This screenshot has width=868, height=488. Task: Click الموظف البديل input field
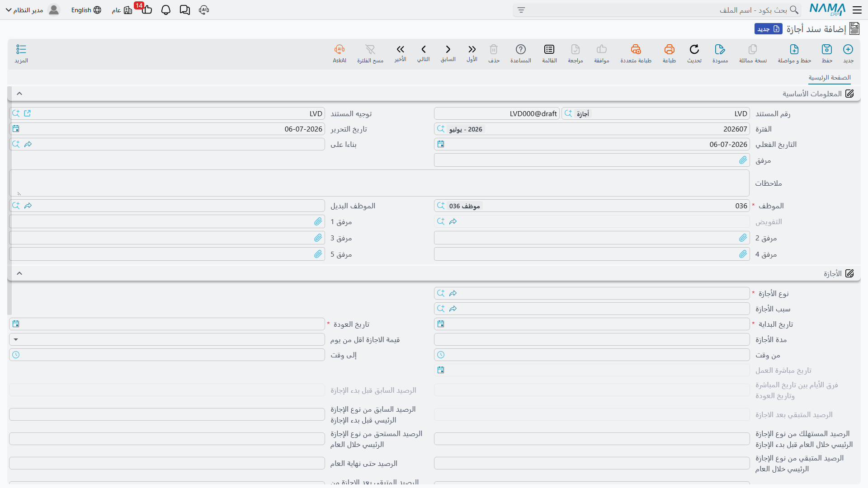coord(167,206)
